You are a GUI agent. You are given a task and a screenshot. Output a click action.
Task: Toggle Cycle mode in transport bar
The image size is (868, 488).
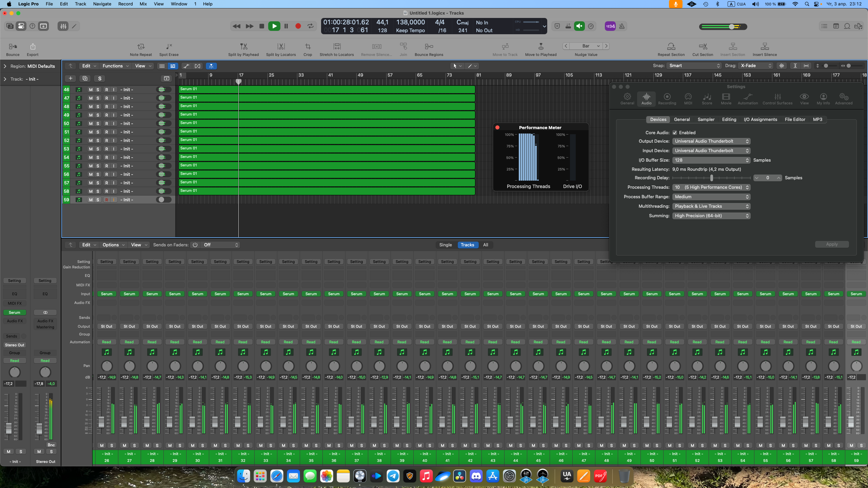coord(310,26)
